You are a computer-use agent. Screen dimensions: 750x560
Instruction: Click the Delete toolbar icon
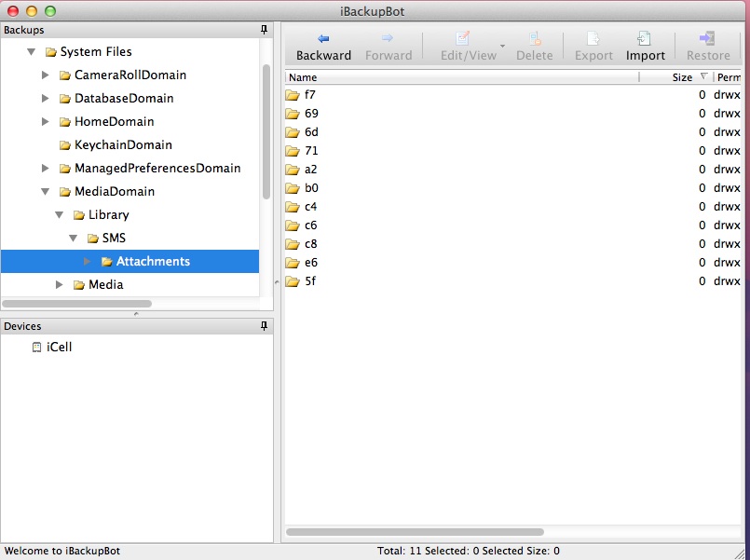[535, 38]
